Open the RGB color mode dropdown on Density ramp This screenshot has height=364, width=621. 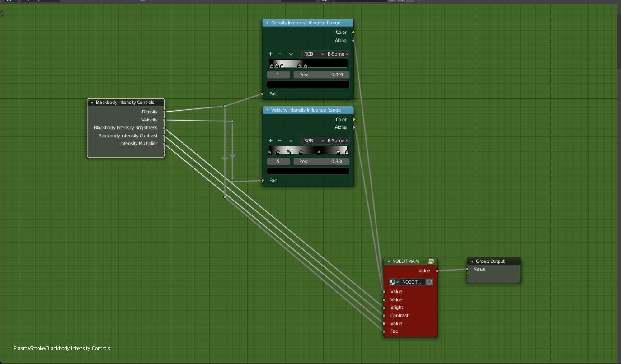tap(313, 54)
